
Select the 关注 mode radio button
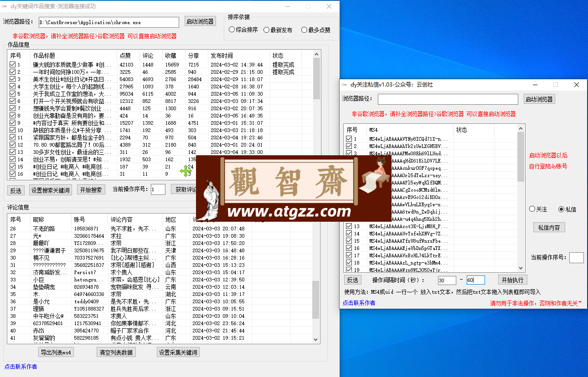click(x=538, y=209)
